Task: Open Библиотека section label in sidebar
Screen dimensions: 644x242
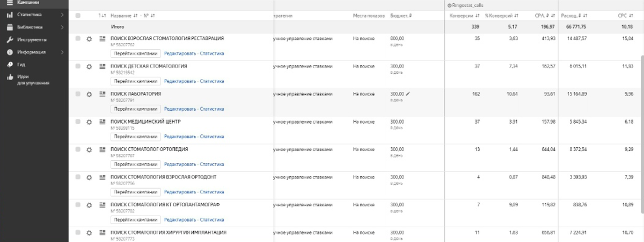Action: coord(30,27)
